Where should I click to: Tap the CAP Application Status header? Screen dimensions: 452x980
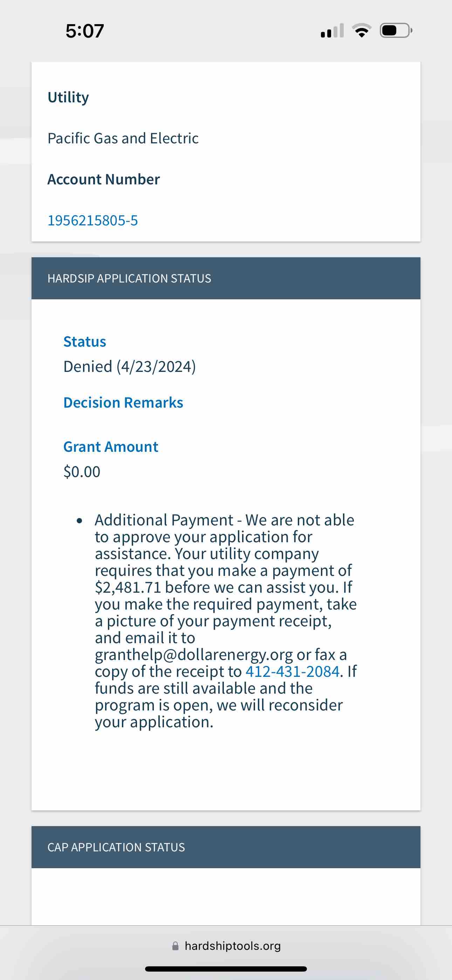tap(116, 847)
